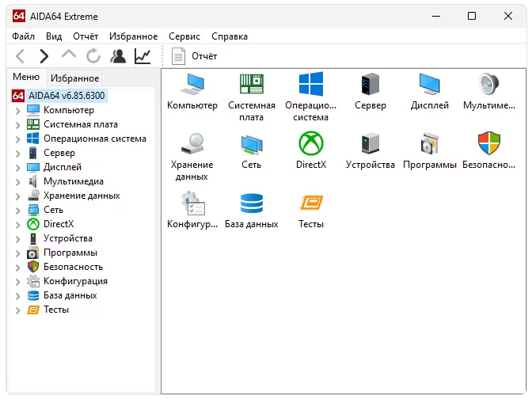The width and height of the screenshot is (532, 399).
Task: Expand the Сервер tree chevron
Action: point(17,154)
